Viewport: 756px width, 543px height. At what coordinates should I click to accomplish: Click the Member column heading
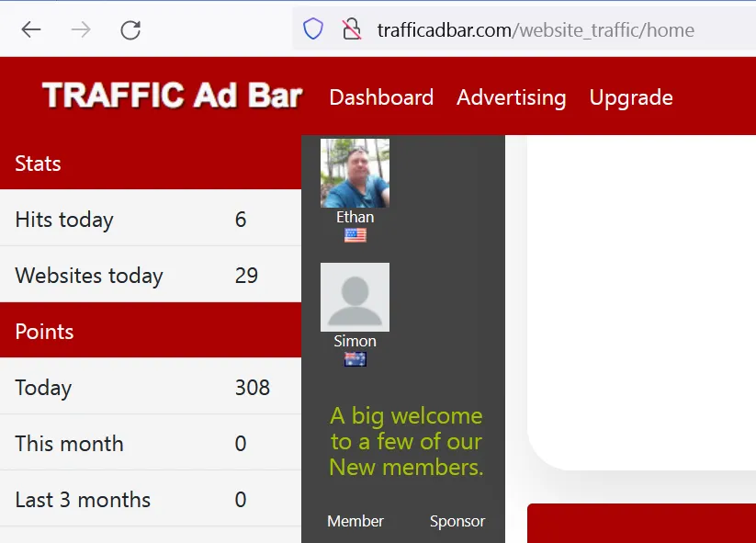point(355,521)
